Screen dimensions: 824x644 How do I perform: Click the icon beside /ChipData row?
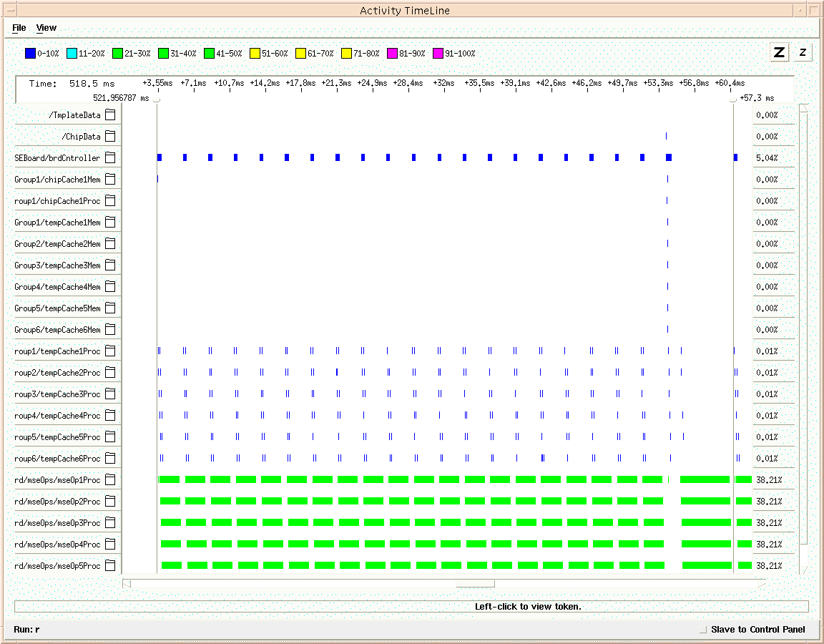click(x=110, y=137)
